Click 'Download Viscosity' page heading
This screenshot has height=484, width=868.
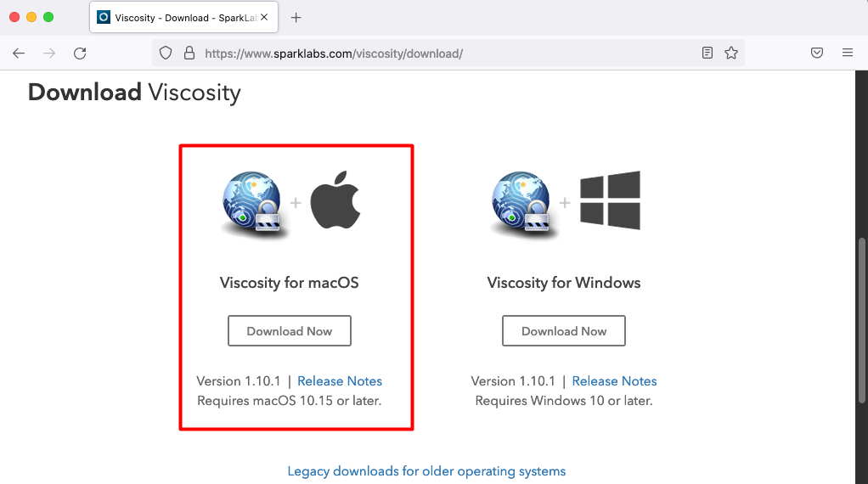(134, 93)
